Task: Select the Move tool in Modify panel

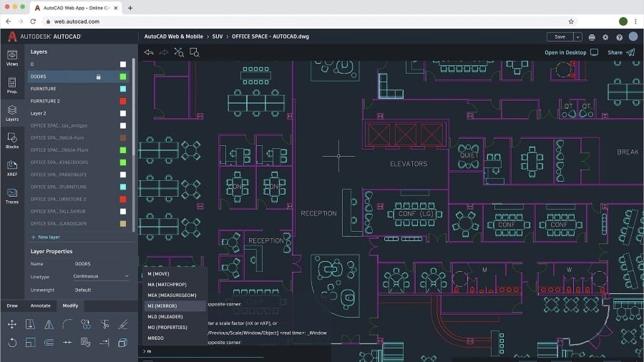Action: point(12,324)
